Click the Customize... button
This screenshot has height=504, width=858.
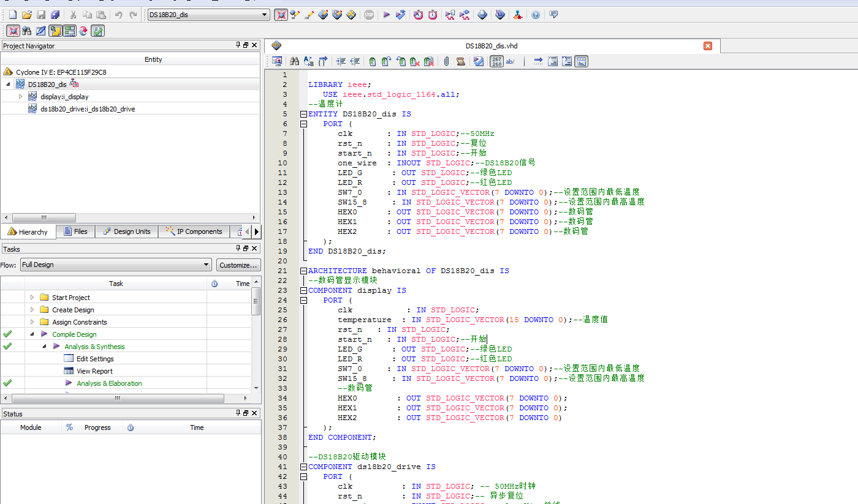click(238, 265)
